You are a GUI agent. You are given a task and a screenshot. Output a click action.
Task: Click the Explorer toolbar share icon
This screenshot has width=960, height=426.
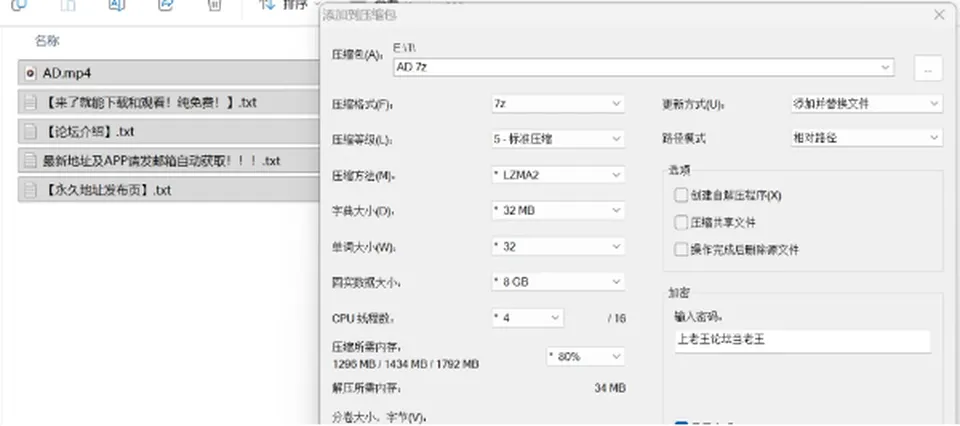pos(165,5)
